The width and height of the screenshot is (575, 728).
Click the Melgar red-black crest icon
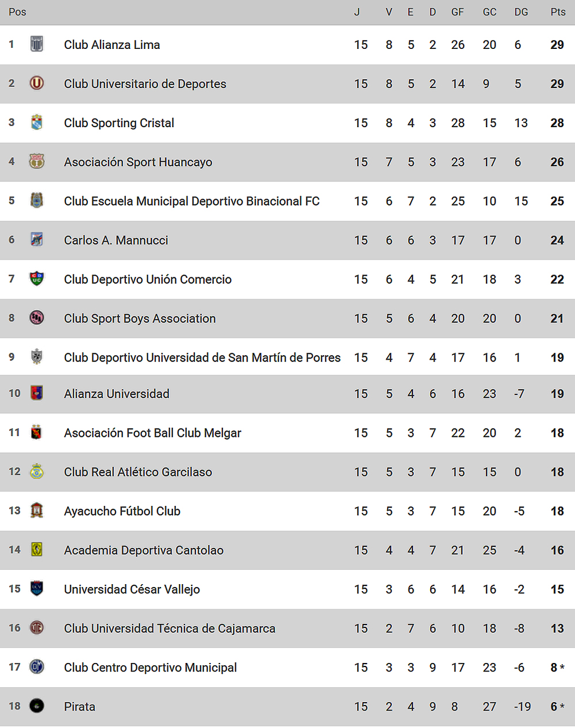37,432
